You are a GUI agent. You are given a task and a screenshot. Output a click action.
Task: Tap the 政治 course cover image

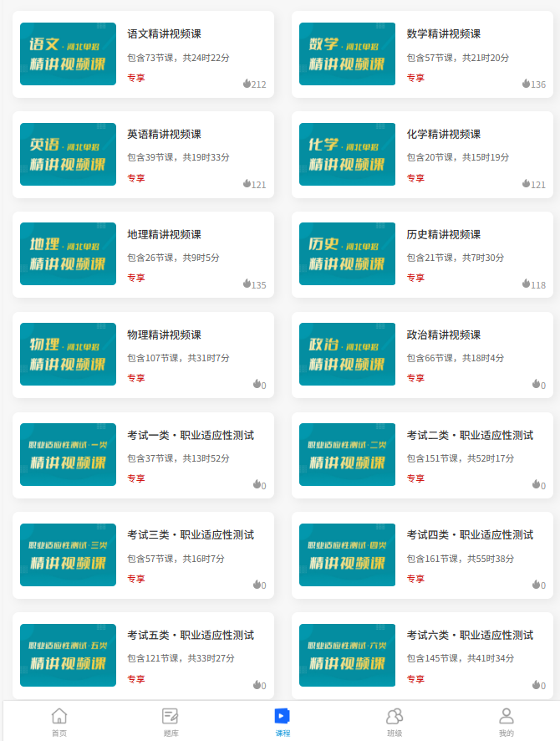347,355
